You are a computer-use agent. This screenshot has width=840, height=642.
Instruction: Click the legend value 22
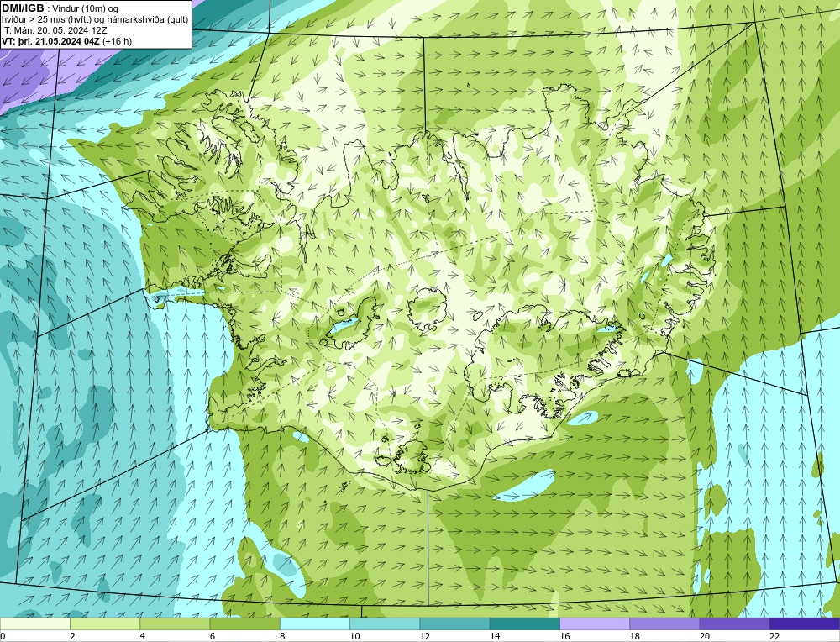(774, 636)
